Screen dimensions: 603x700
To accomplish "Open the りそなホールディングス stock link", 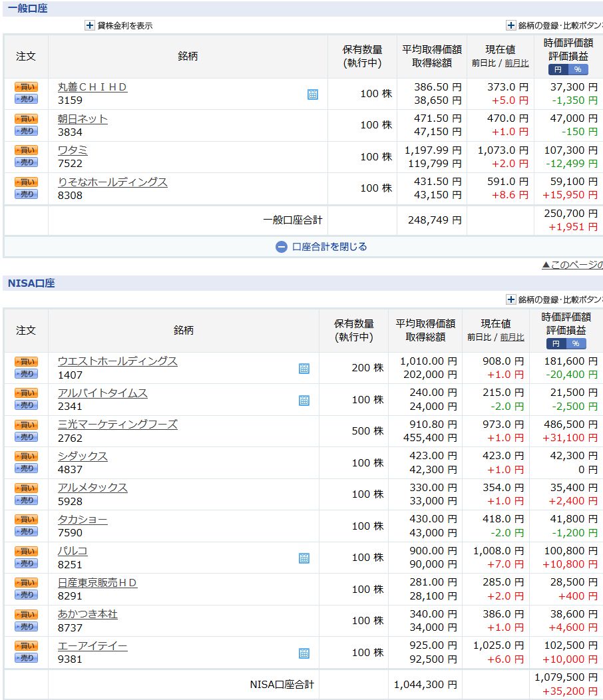I will [112, 182].
